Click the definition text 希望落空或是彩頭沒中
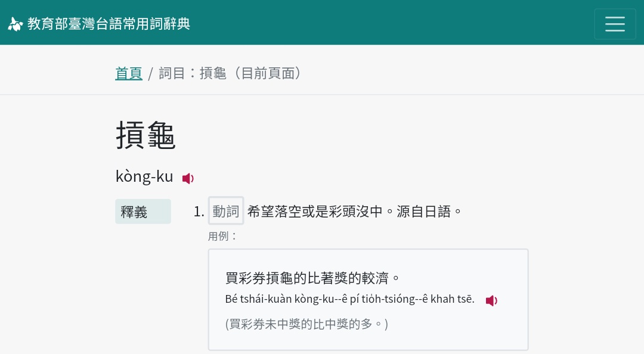The height and width of the screenshot is (354, 644). click(x=315, y=212)
